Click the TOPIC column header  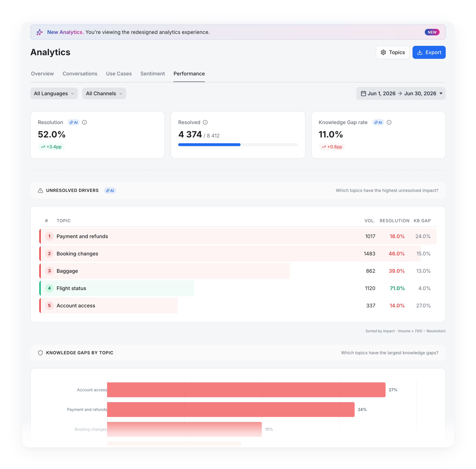pos(63,221)
